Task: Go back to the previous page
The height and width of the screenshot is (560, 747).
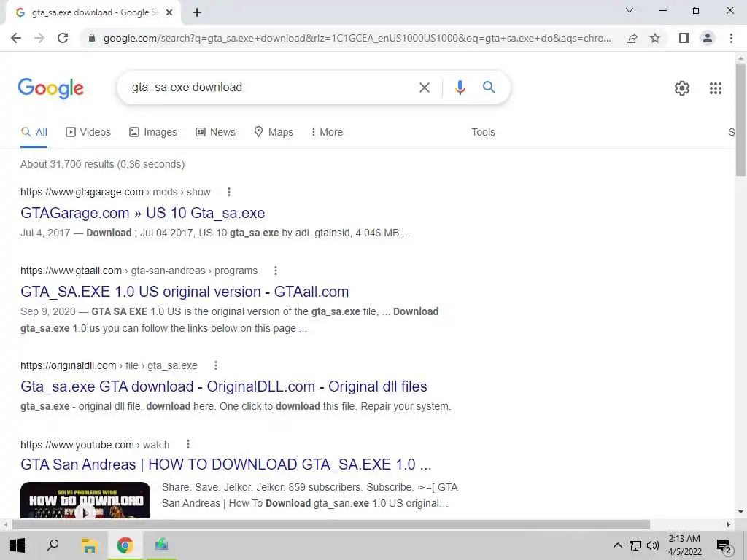Action: pos(16,38)
